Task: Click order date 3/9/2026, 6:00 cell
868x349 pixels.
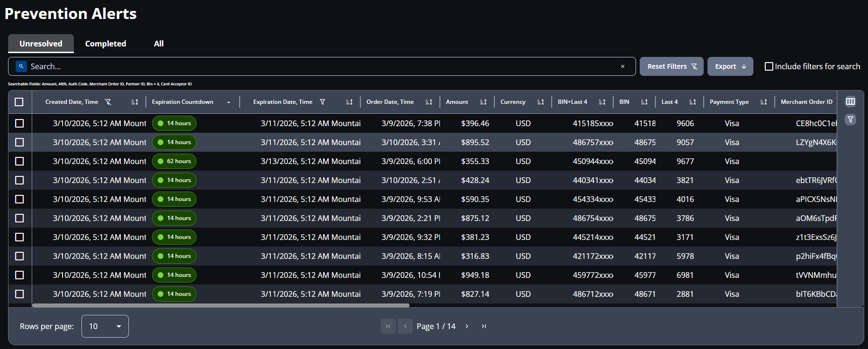Action: (x=411, y=161)
